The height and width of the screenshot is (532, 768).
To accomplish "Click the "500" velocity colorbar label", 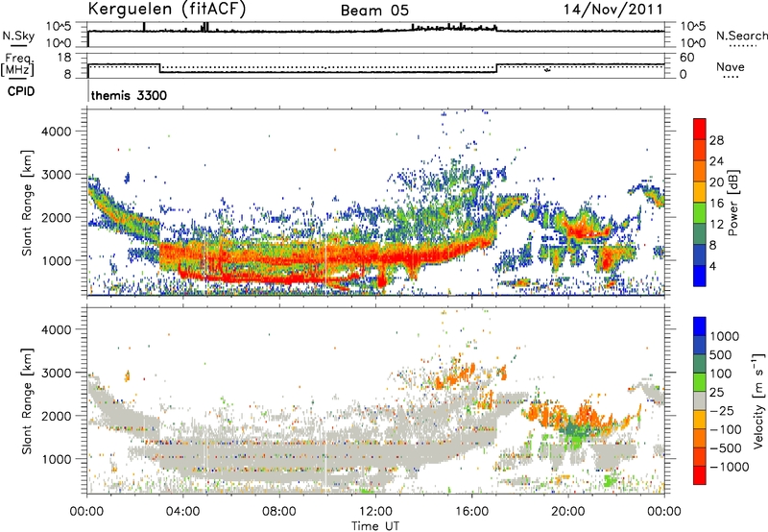I will 723,355.
